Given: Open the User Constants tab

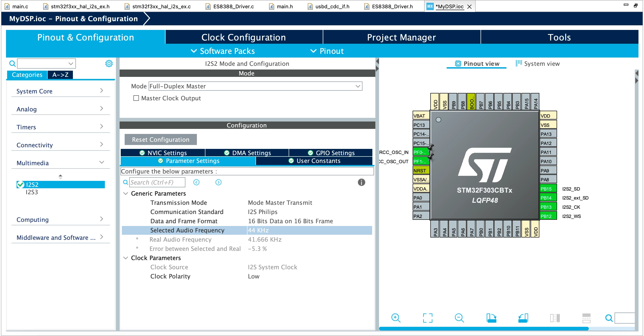Looking at the screenshot, I should point(314,161).
